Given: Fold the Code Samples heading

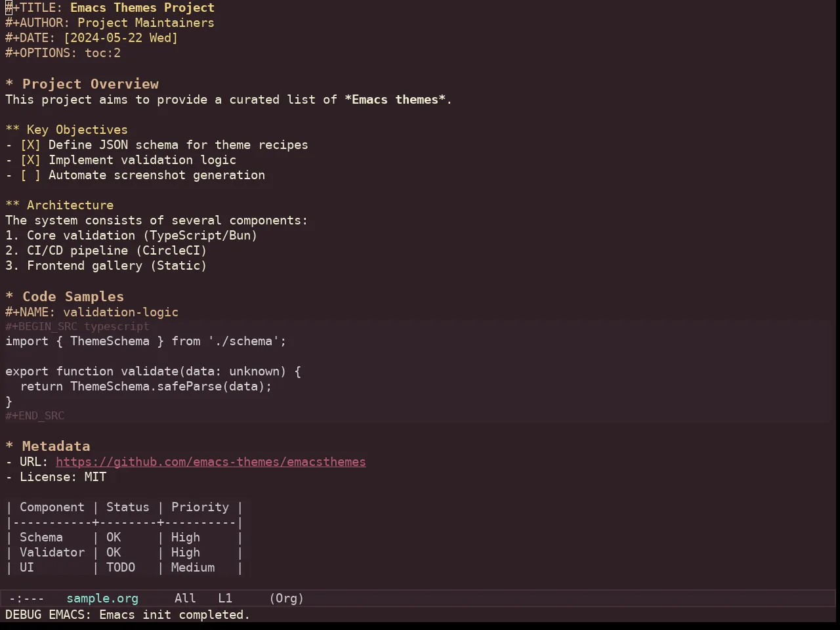Looking at the screenshot, I should [64, 297].
